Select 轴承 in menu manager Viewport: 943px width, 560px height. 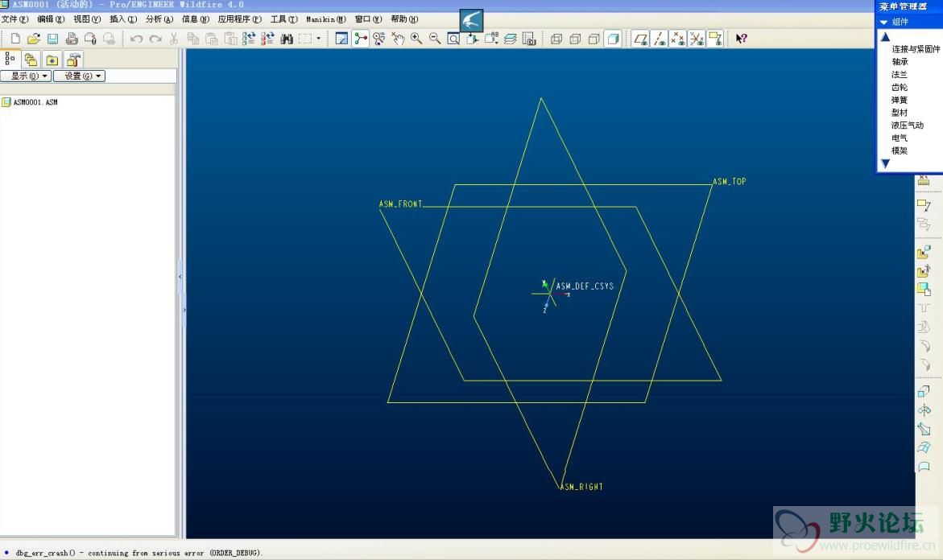click(x=900, y=62)
